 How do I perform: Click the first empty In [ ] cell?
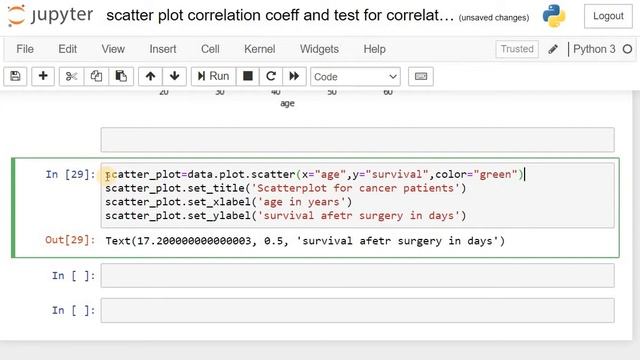[x=358, y=276]
